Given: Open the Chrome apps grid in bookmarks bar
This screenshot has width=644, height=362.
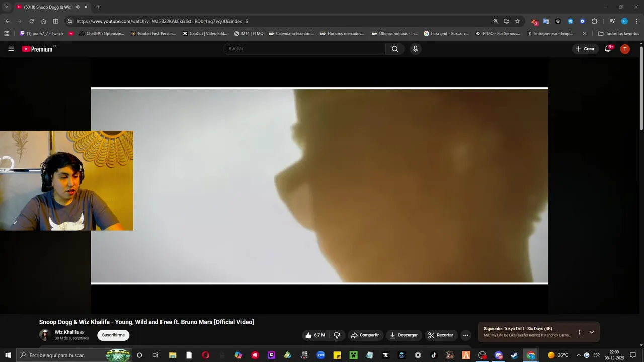Looking at the screenshot, I should pyautogui.click(x=7, y=34).
